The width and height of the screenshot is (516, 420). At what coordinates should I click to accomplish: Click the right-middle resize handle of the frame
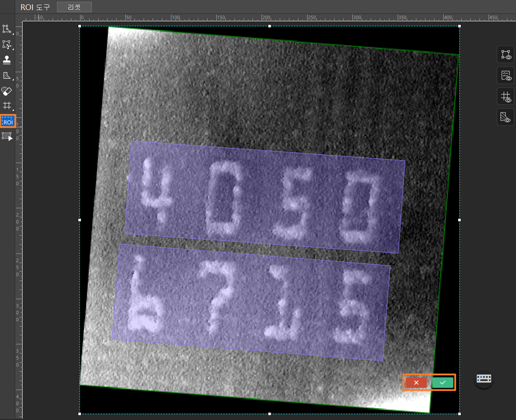coord(459,220)
